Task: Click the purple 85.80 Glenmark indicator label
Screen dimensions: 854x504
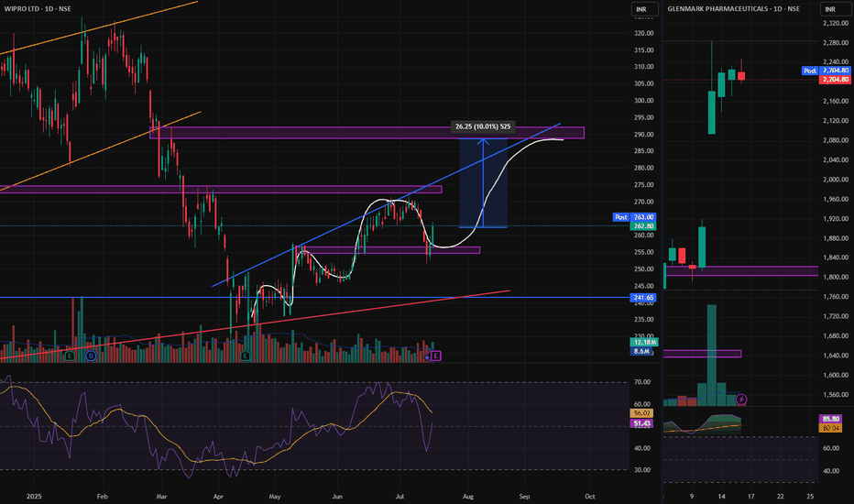Action: click(x=830, y=419)
